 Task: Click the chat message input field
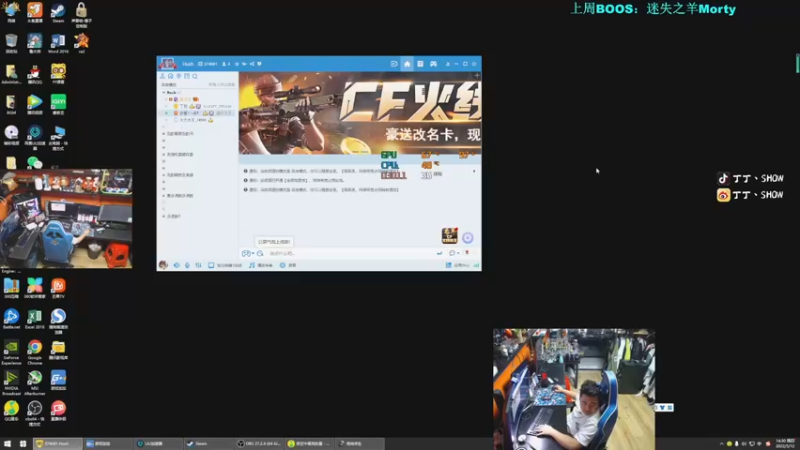pos(349,253)
